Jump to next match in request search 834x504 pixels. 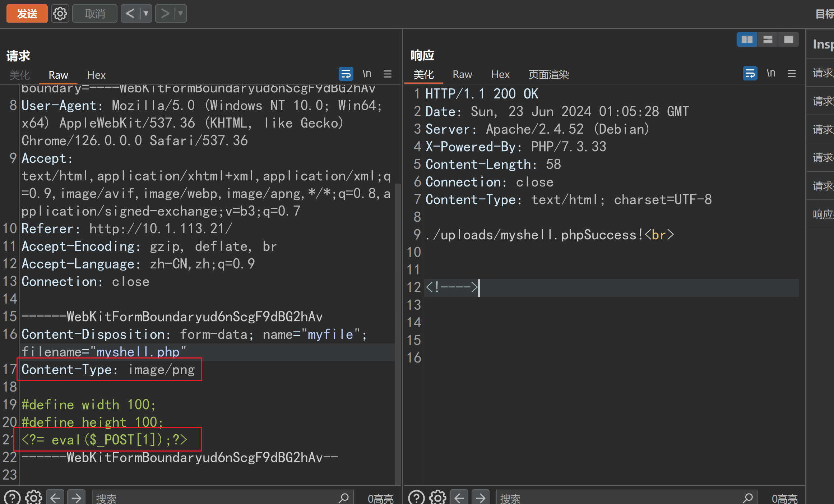(x=76, y=498)
